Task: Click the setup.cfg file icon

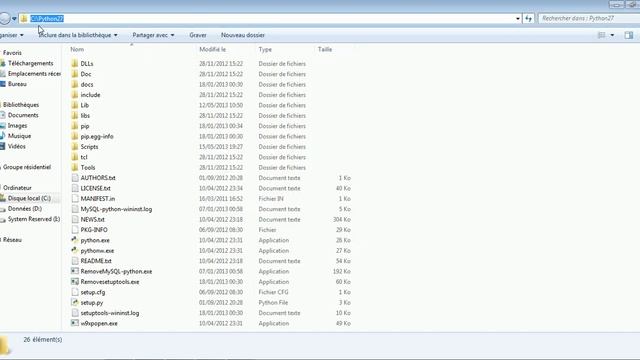Action: point(75,292)
